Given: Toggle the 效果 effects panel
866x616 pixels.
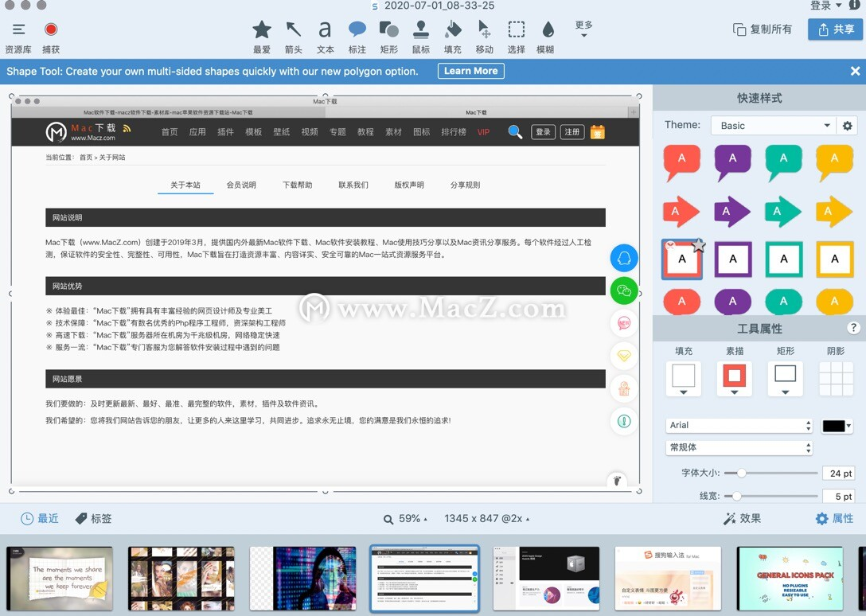Looking at the screenshot, I should tap(743, 518).
